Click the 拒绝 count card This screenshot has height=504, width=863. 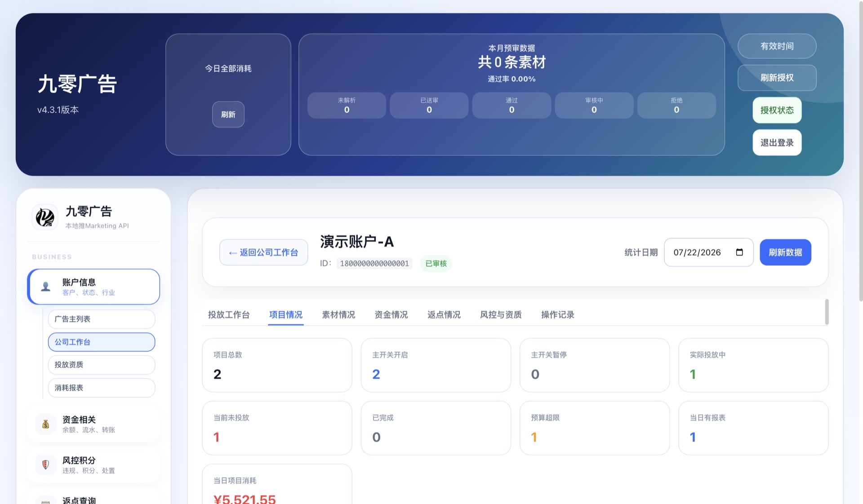(676, 106)
